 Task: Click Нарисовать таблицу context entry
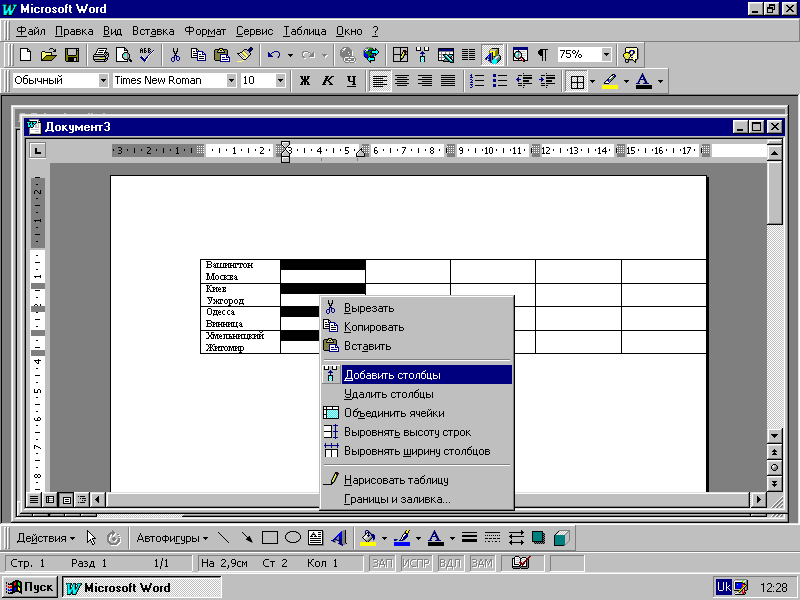(x=417, y=480)
